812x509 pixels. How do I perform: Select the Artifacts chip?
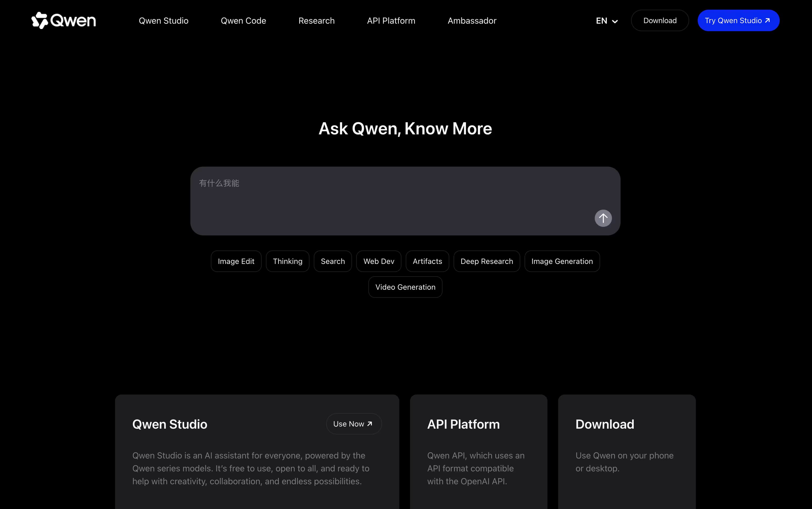(428, 261)
